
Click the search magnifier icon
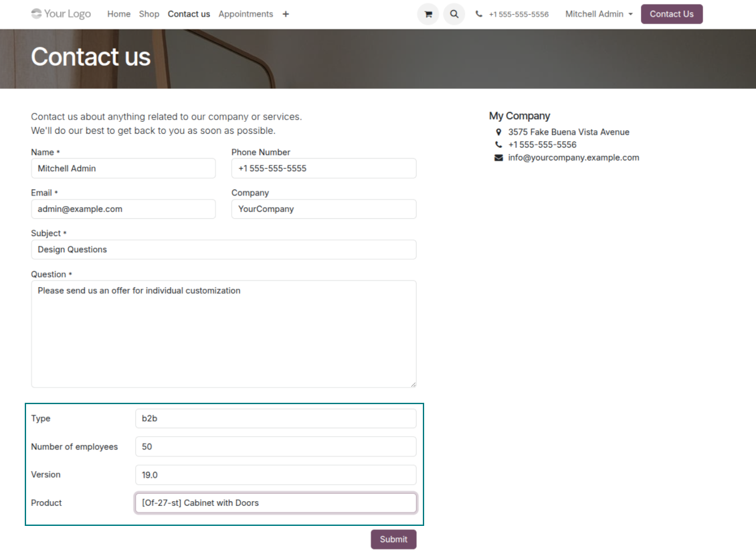click(x=454, y=14)
